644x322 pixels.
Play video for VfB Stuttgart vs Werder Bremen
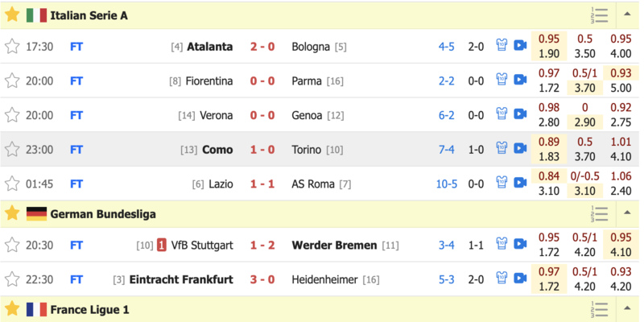click(520, 244)
